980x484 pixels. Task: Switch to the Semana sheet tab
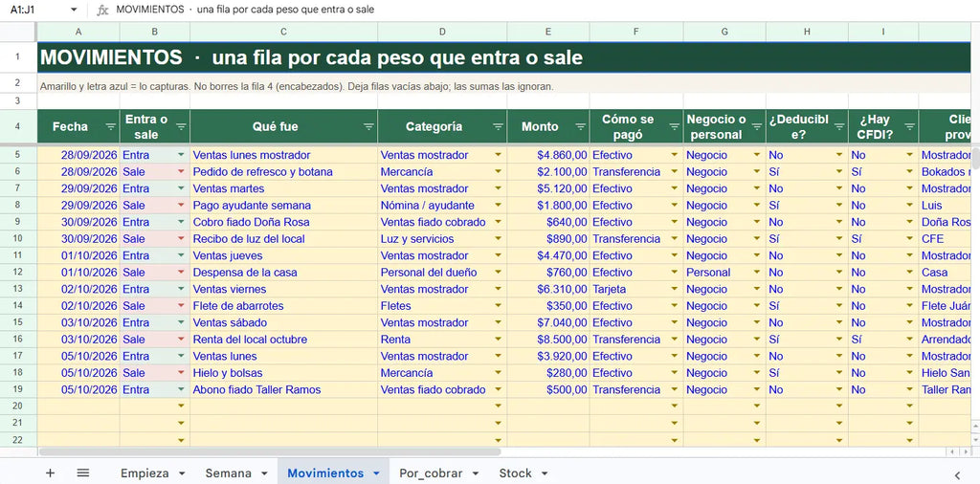[x=228, y=473]
